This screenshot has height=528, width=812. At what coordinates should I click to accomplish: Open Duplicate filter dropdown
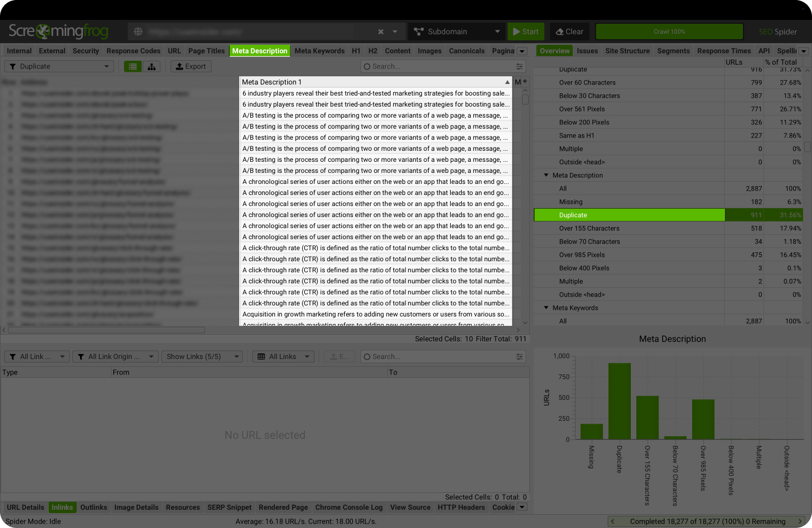[x=59, y=66]
